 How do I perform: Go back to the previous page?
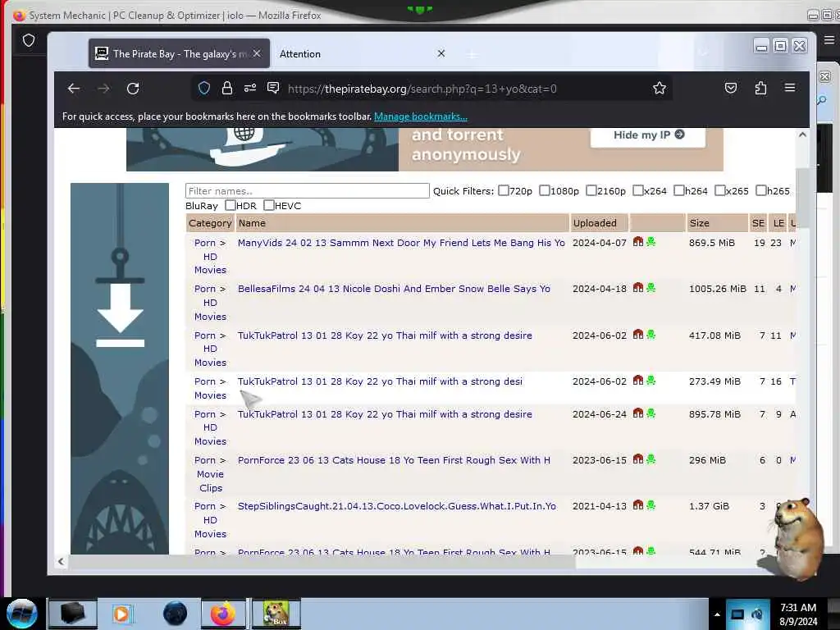(73, 89)
